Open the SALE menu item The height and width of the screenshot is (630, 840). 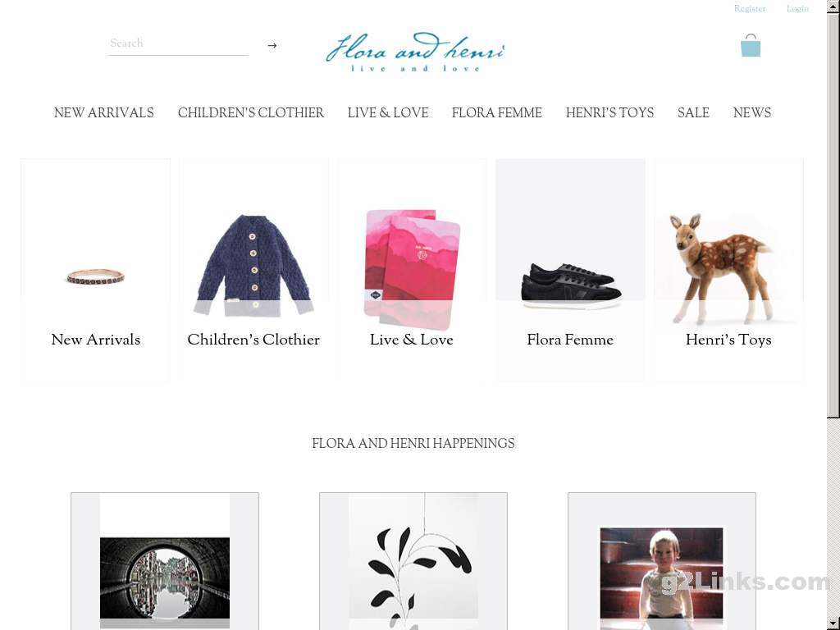(x=693, y=112)
